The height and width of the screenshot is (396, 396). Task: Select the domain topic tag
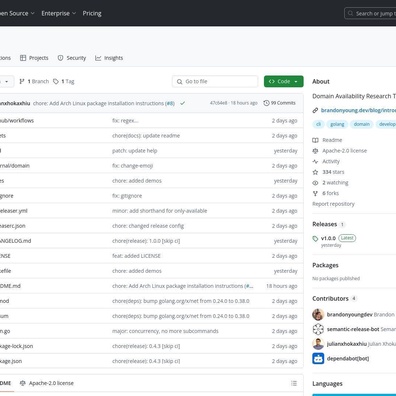point(362,124)
